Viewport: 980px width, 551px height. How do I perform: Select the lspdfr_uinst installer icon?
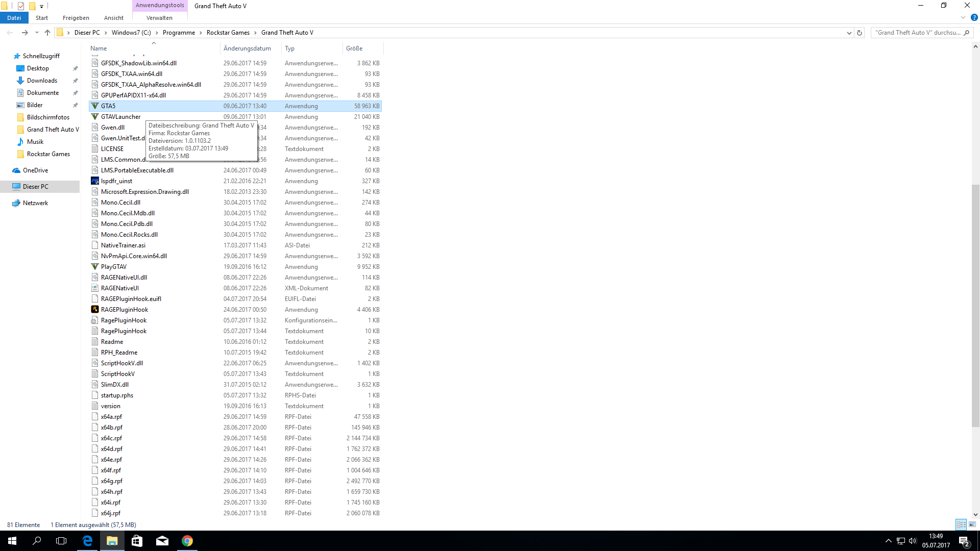click(x=95, y=181)
